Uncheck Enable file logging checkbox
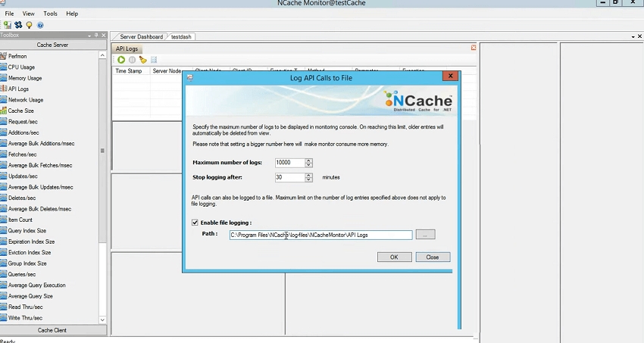Image resolution: width=644 pixels, height=343 pixels. [195, 223]
